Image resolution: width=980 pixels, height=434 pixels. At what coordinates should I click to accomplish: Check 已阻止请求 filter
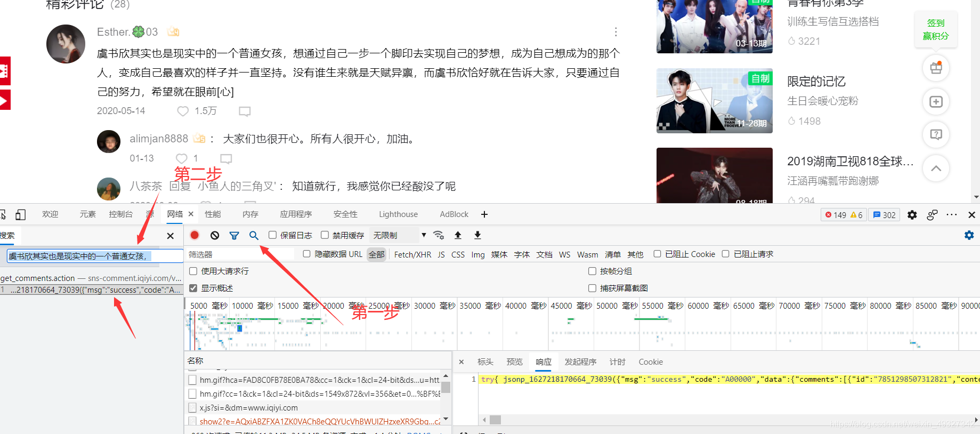click(x=725, y=254)
